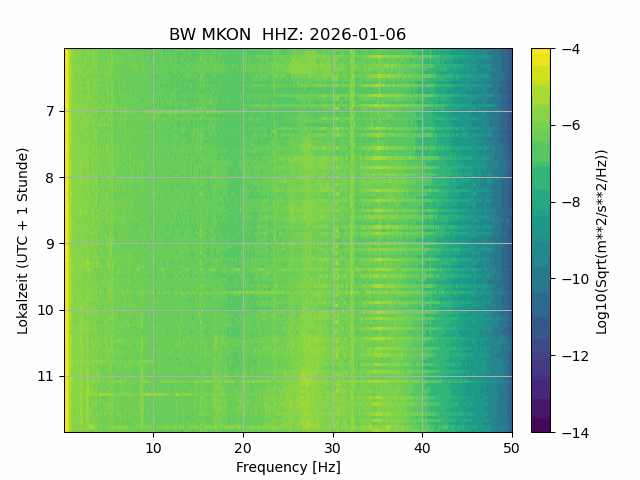
Task: Click the -6 colorbar tick label
Action: pyautogui.click(x=570, y=125)
